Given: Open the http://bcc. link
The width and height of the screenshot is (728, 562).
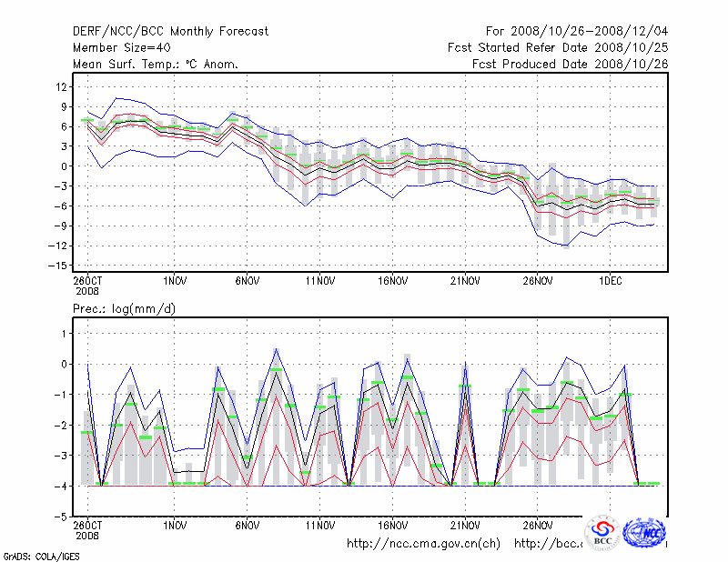Looking at the screenshot, I should (548, 544).
